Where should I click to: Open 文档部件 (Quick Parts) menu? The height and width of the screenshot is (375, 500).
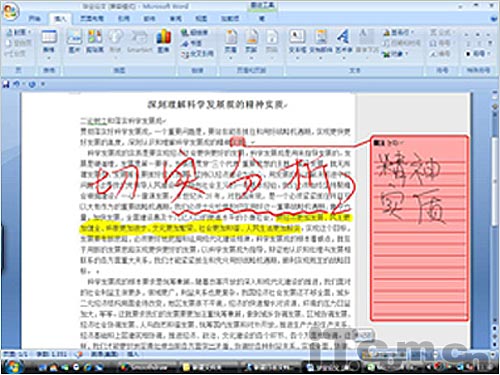pyautogui.click(x=321, y=43)
